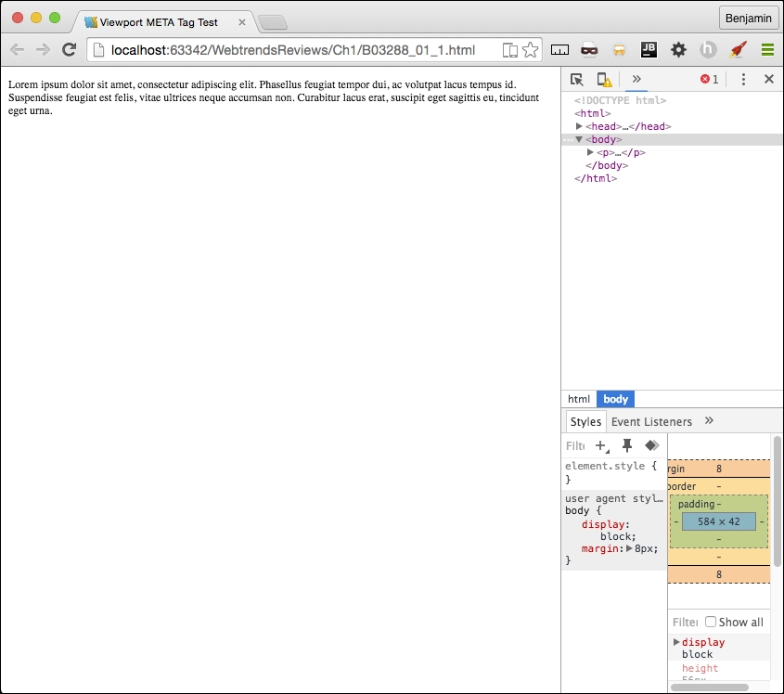Open DevTools customize three-dot menu
Image resolution: width=784 pixels, height=694 pixels.
pyautogui.click(x=743, y=80)
